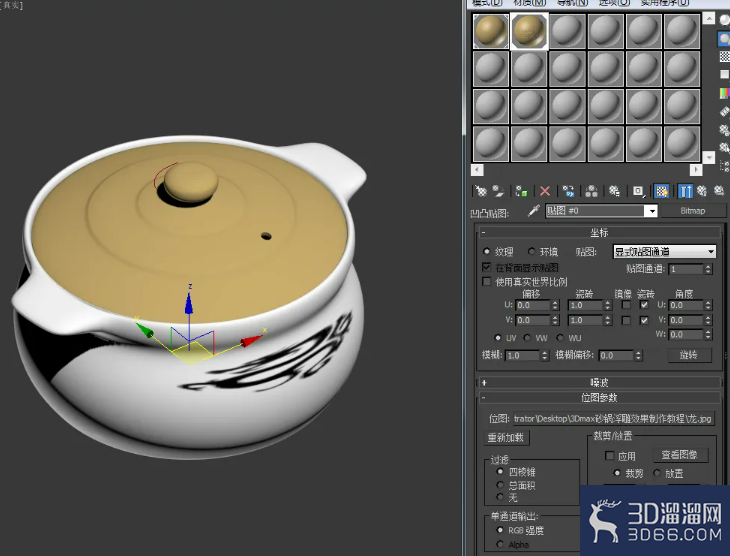The height and width of the screenshot is (556, 730).
Task: Click sample slots scroll down arrow
Action: [708, 157]
